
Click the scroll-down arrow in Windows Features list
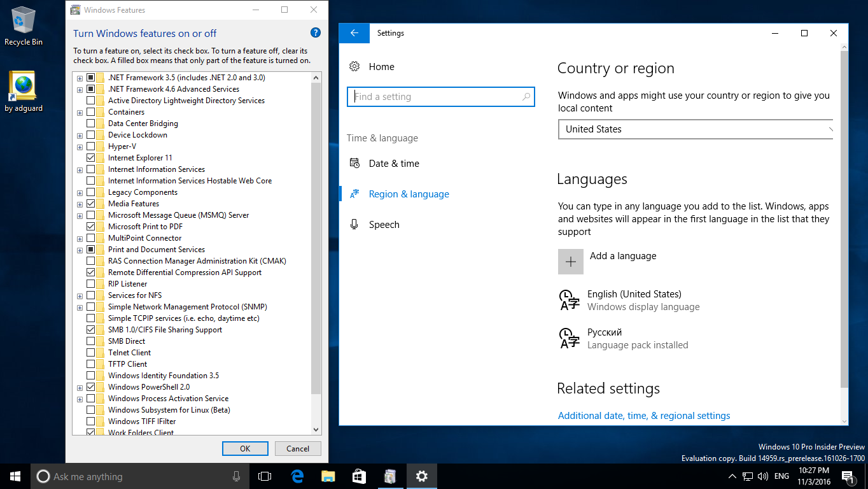coord(316,430)
